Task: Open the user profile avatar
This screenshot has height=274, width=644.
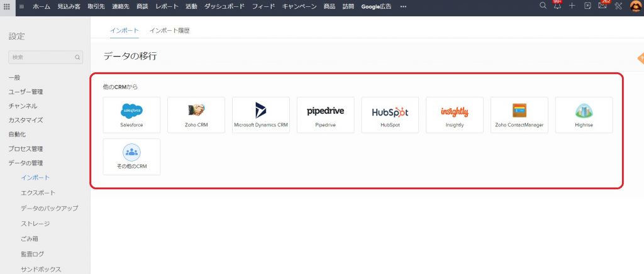Action: (x=636, y=6)
